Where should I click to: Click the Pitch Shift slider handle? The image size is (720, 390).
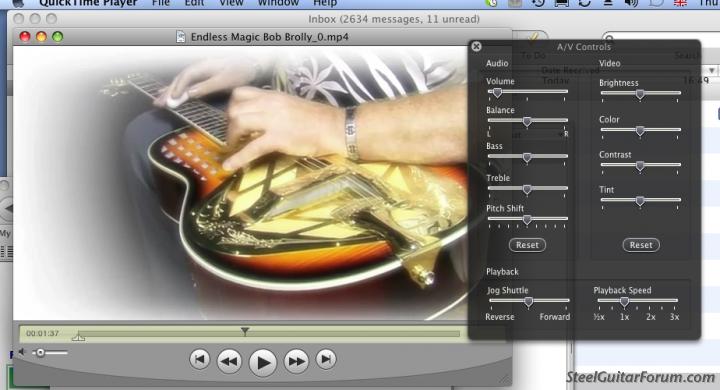click(527, 220)
